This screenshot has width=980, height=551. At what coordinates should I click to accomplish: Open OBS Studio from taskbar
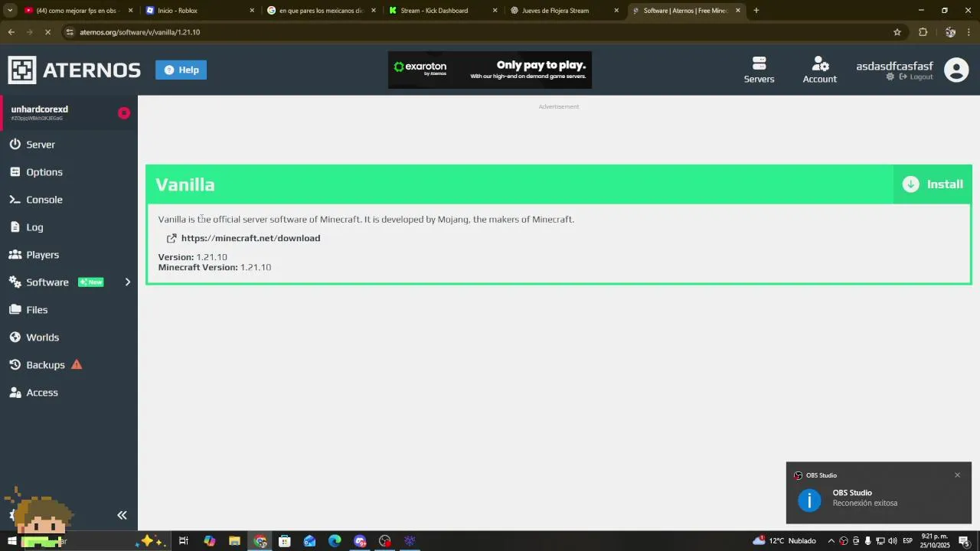pos(385,541)
